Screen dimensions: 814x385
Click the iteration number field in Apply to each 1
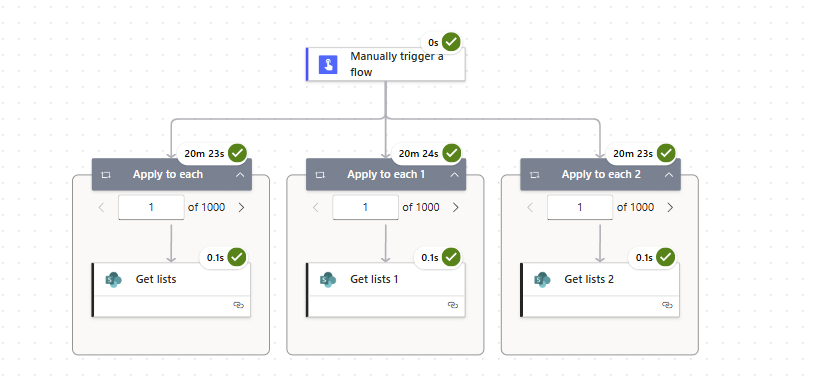365,208
